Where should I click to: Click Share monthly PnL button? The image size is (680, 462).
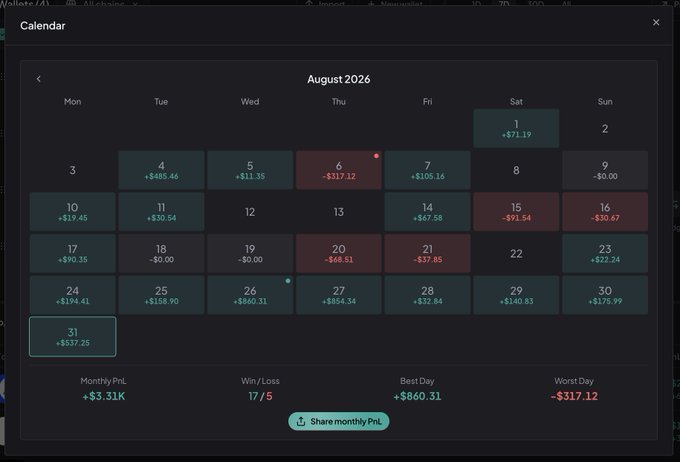tap(339, 421)
